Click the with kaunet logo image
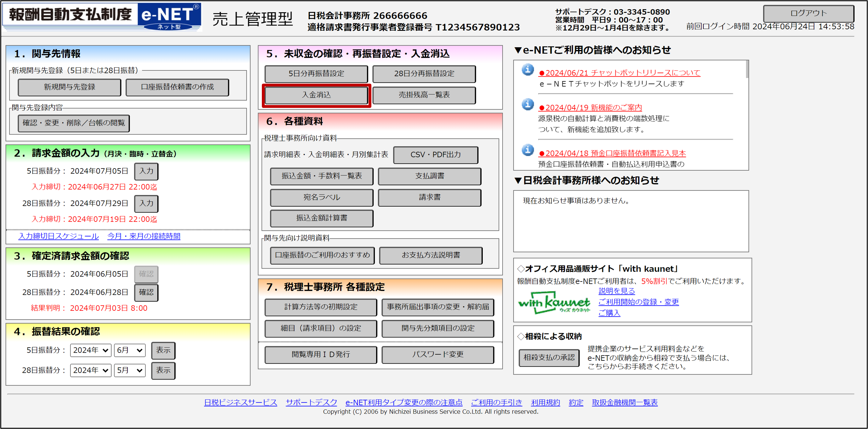 [x=554, y=303]
